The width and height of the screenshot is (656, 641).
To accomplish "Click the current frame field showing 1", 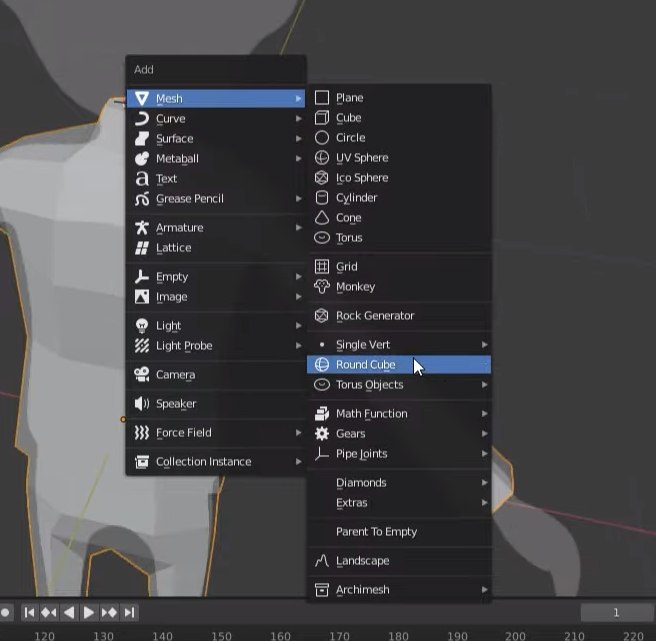I will pos(618,613).
